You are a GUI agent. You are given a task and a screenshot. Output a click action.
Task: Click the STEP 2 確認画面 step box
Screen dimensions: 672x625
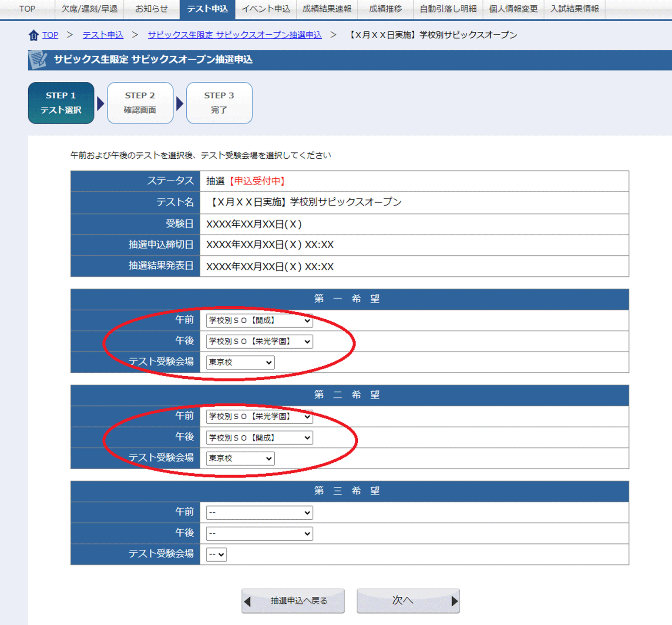[x=140, y=103]
